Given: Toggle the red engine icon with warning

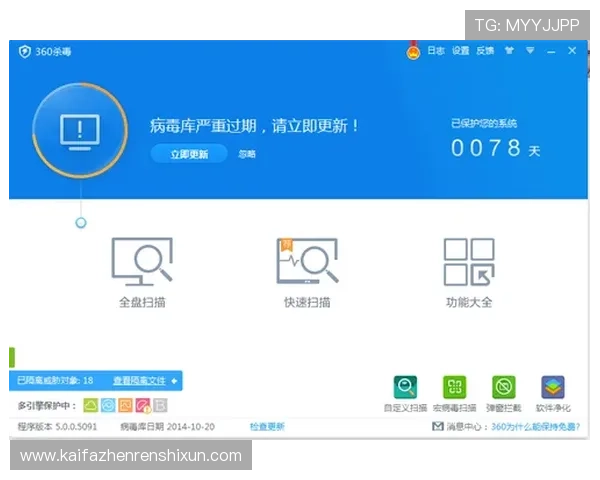Looking at the screenshot, I should pyautogui.click(x=143, y=406).
